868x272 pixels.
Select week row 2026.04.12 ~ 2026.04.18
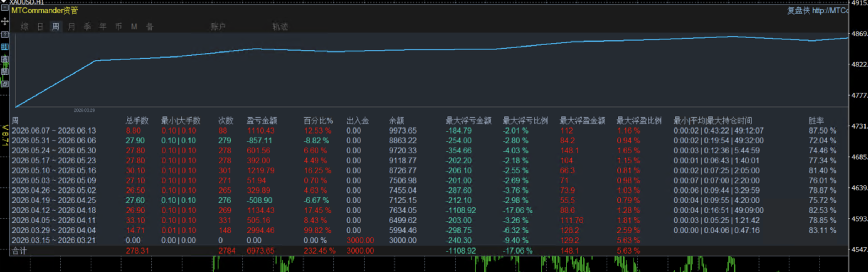pos(428,210)
